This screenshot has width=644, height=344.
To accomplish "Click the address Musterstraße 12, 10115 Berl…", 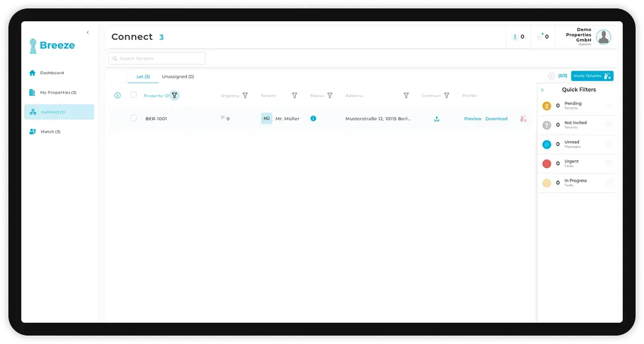I will point(378,119).
